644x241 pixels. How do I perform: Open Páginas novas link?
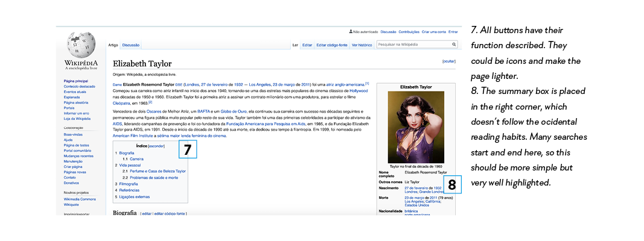click(x=75, y=172)
